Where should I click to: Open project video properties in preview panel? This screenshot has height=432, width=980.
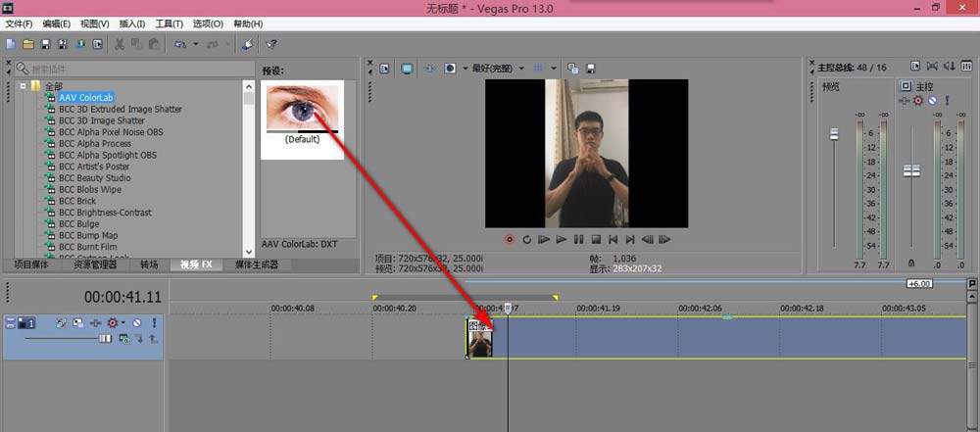(385, 69)
